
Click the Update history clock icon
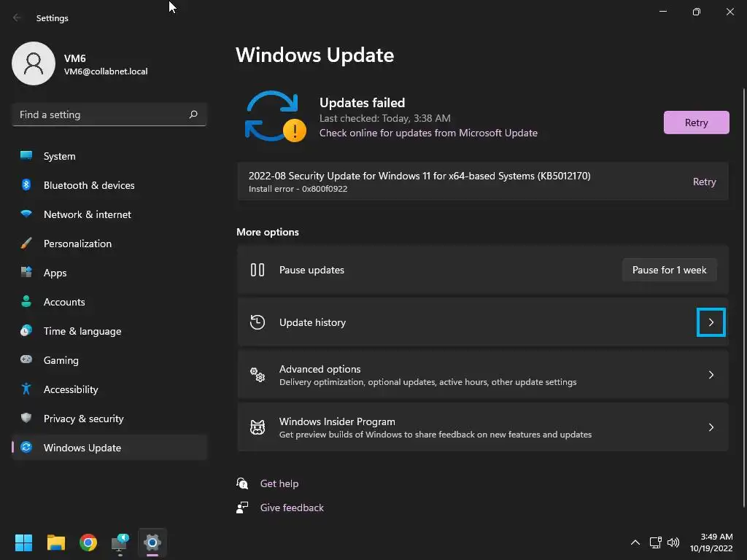(258, 322)
